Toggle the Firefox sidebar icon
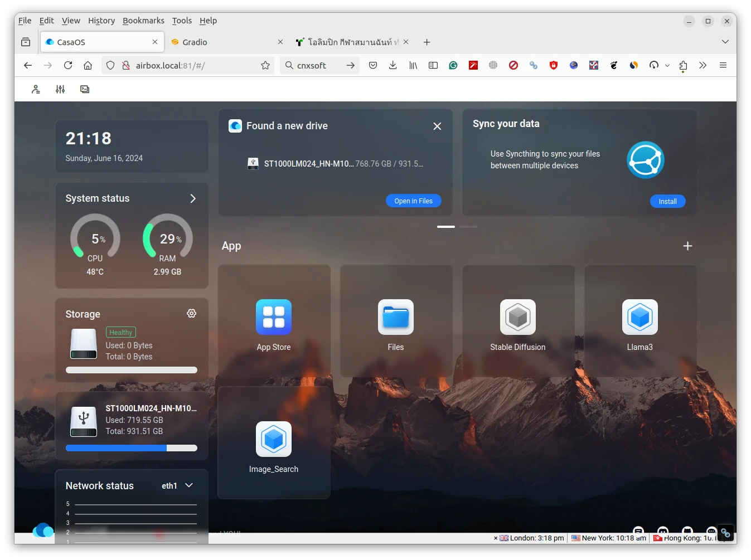751x560 pixels. pyautogui.click(x=433, y=65)
